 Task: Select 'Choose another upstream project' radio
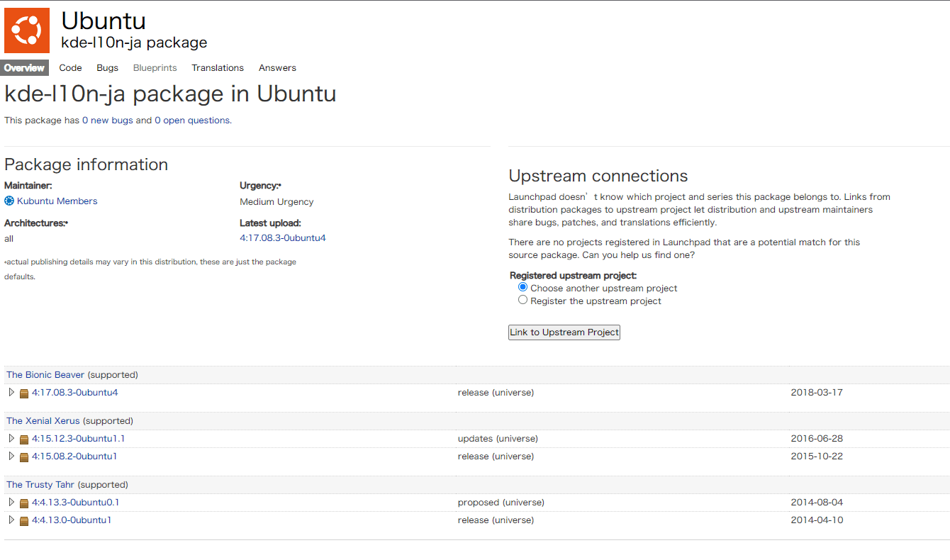[523, 288]
